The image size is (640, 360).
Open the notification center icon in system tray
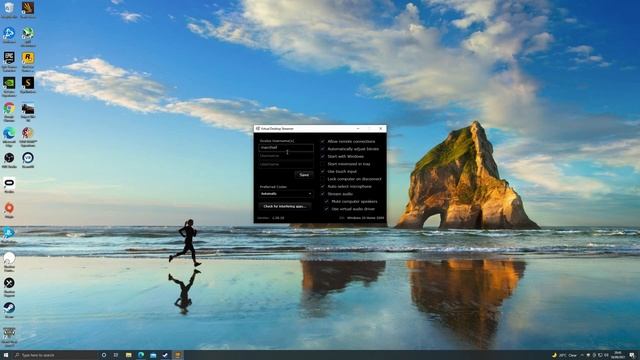tap(632, 355)
